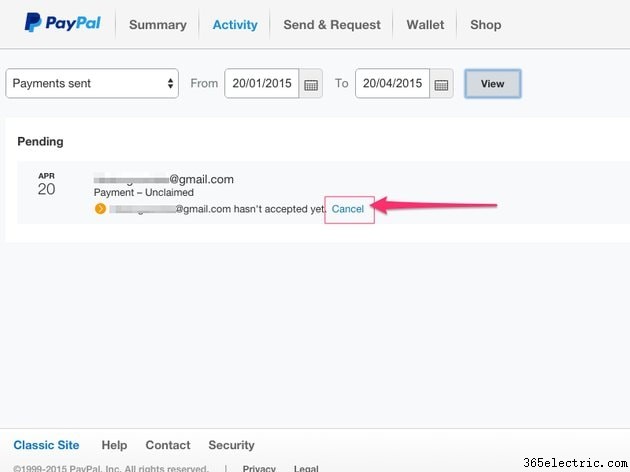Open the From date calendar icon
The image size is (630, 472).
311,84
